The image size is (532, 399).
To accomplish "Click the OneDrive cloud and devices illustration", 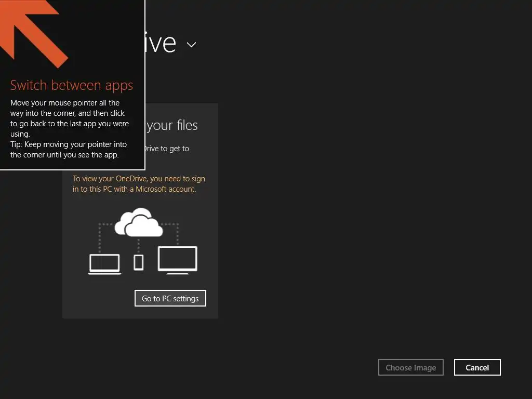I will (142, 241).
